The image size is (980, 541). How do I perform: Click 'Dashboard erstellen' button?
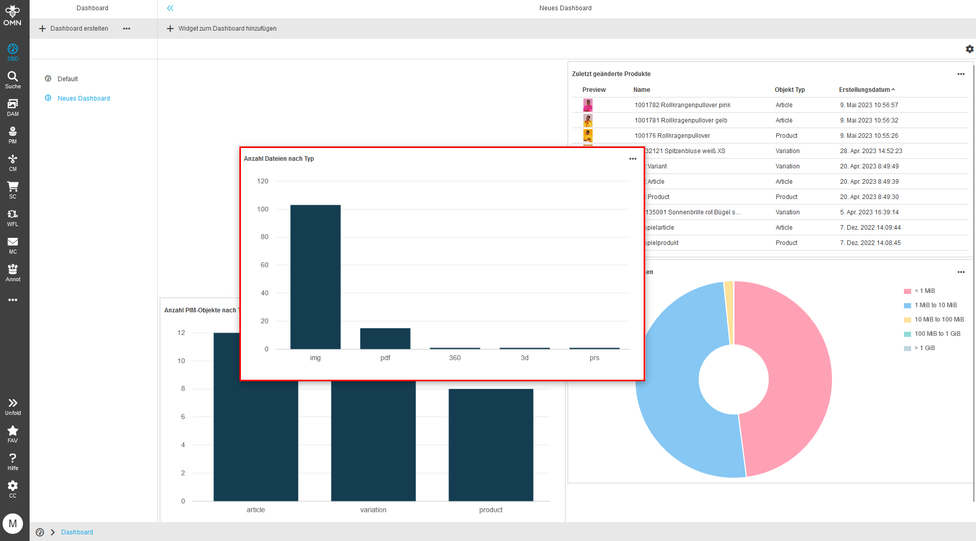tap(74, 29)
